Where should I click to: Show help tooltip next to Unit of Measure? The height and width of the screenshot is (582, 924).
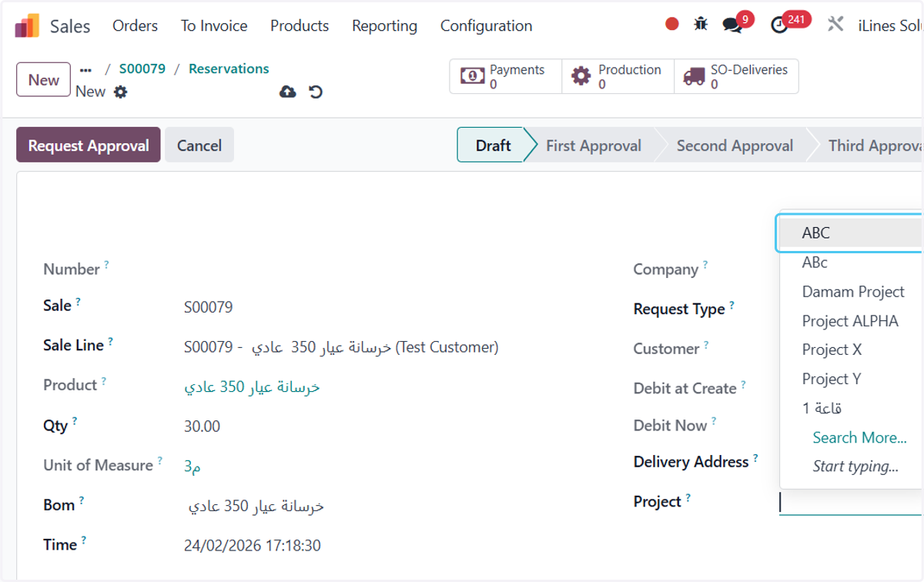tap(159, 461)
